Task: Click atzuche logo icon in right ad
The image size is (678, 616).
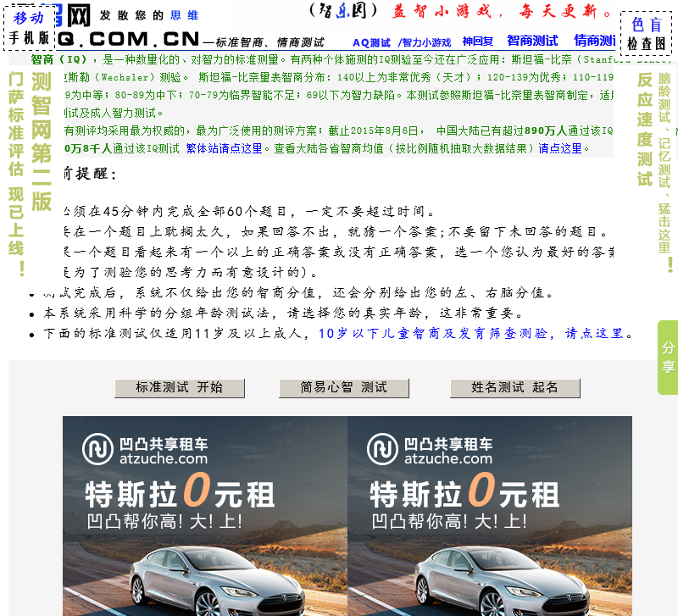Action: coord(382,449)
